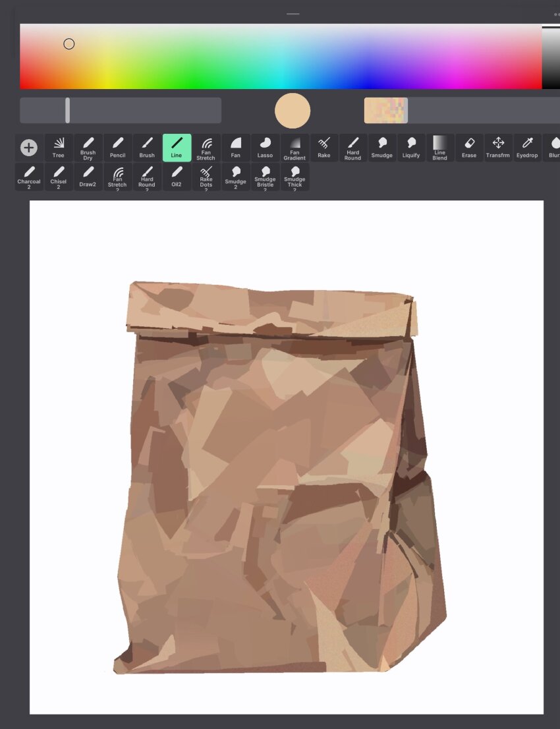Activate the Smudge tool
560x729 pixels.
[381, 148]
